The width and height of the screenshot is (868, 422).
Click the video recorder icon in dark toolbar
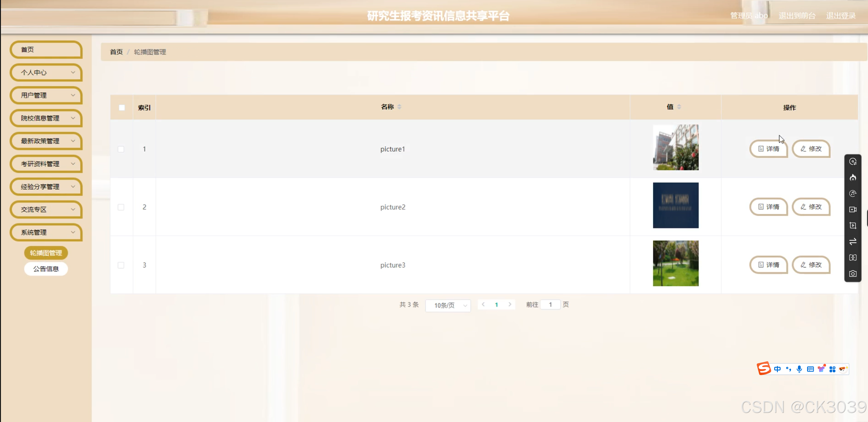pos(852,209)
